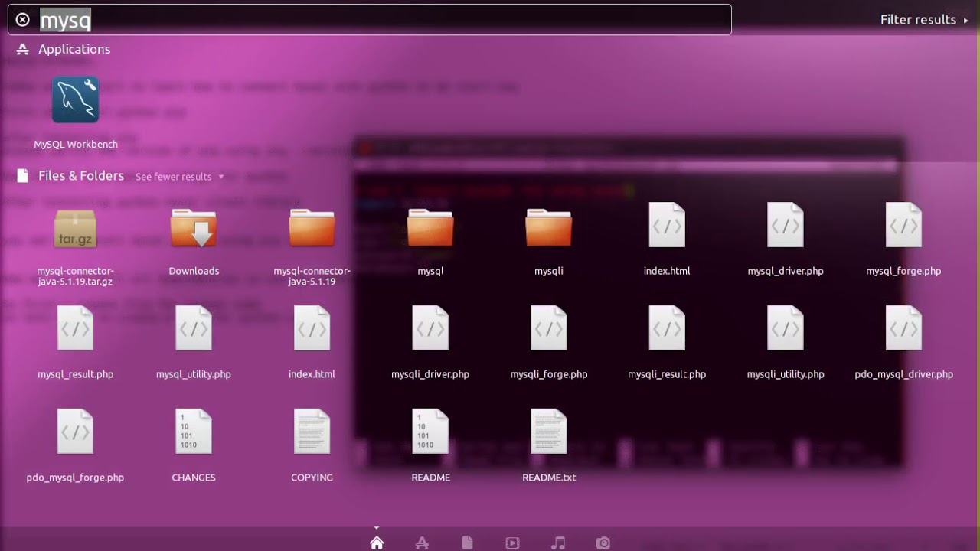The width and height of the screenshot is (980, 551).
Task: Open the mysql folder icon
Action: (430, 228)
